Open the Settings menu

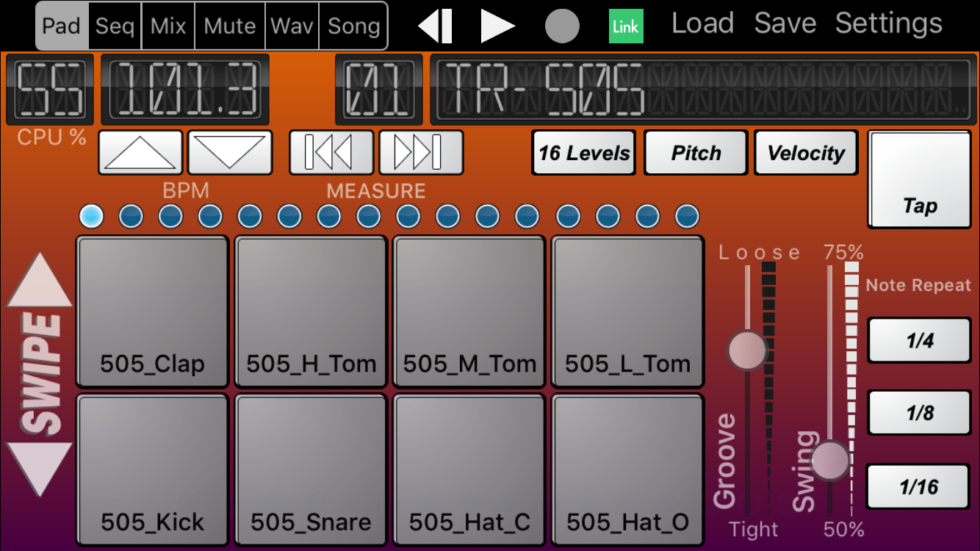pyautogui.click(x=888, y=24)
